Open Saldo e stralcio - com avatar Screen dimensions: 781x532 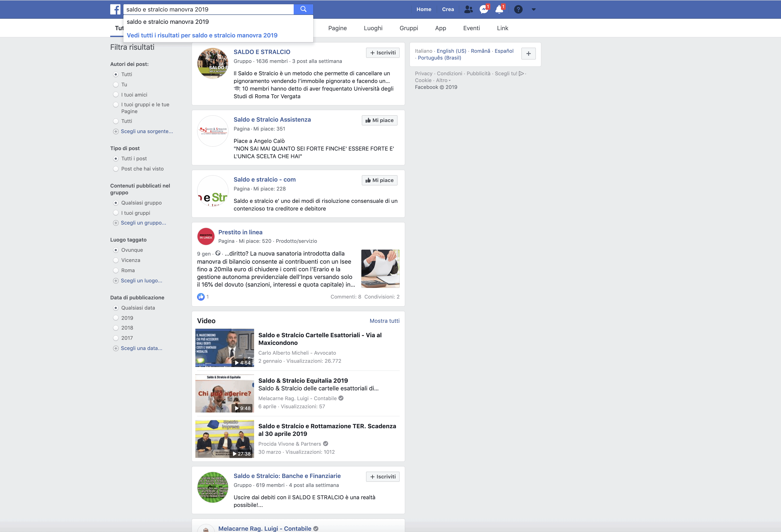click(x=213, y=191)
